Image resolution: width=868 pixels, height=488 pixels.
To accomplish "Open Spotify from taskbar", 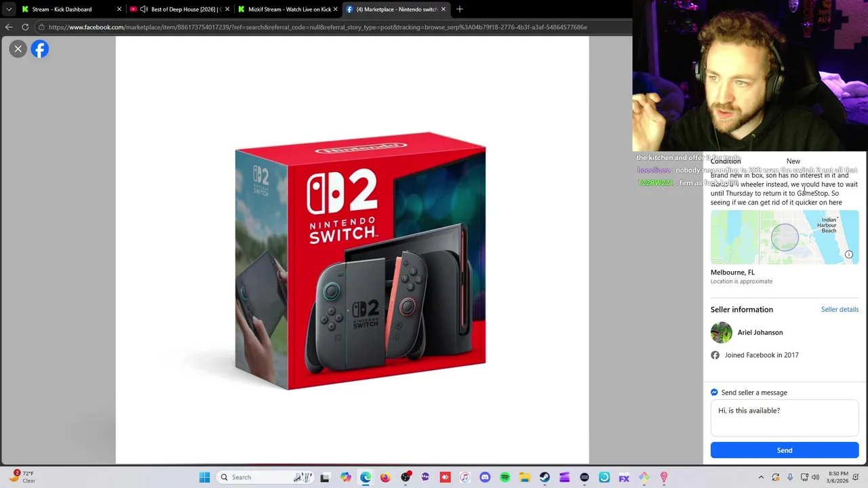I will pos(505,477).
